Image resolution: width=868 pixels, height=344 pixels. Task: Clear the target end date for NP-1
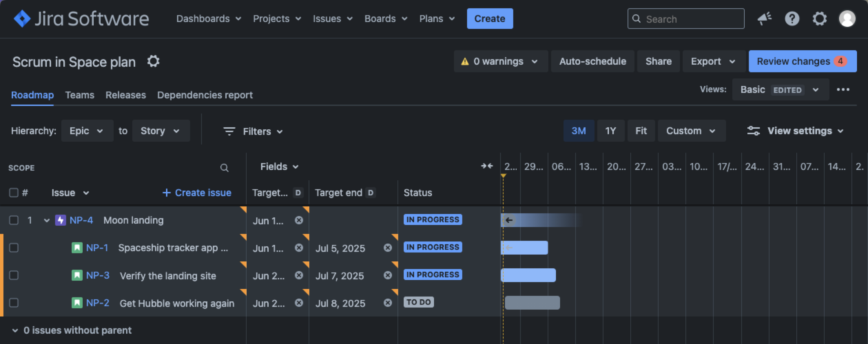(x=387, y=248)
